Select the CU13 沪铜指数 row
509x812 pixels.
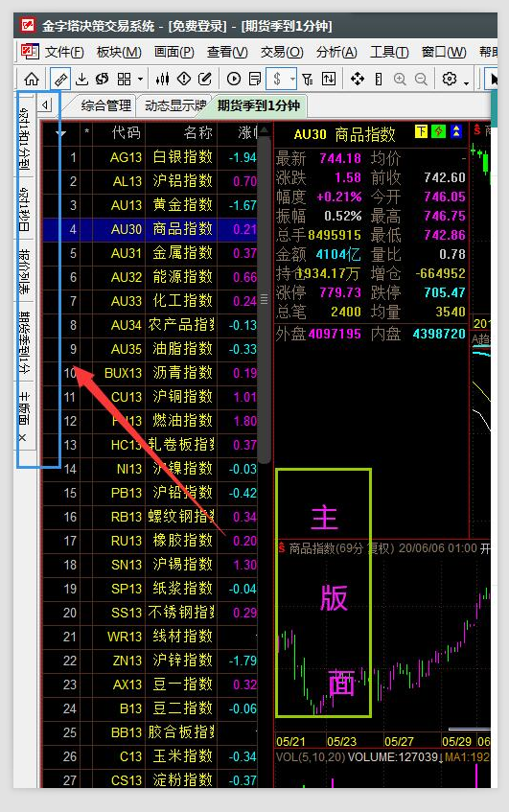coord(150,397)
